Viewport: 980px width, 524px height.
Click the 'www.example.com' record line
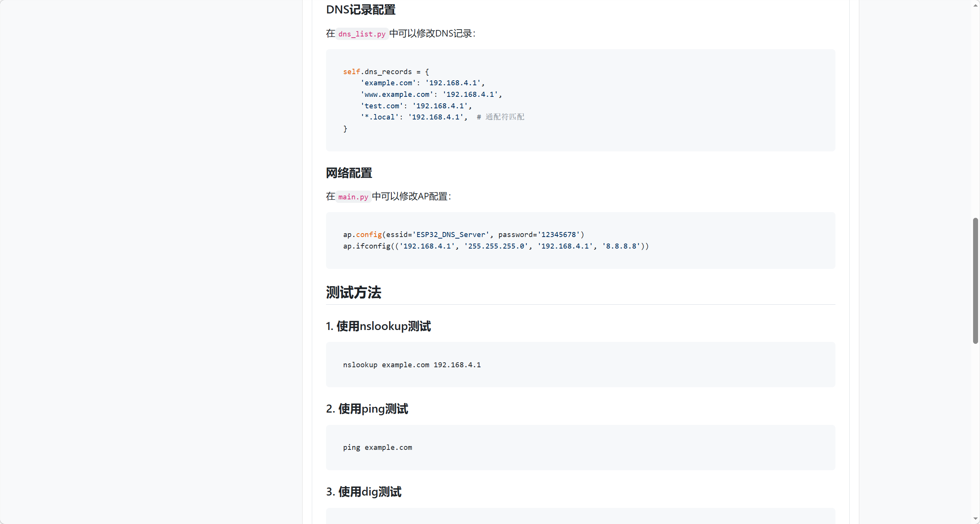tap(431, 94)
